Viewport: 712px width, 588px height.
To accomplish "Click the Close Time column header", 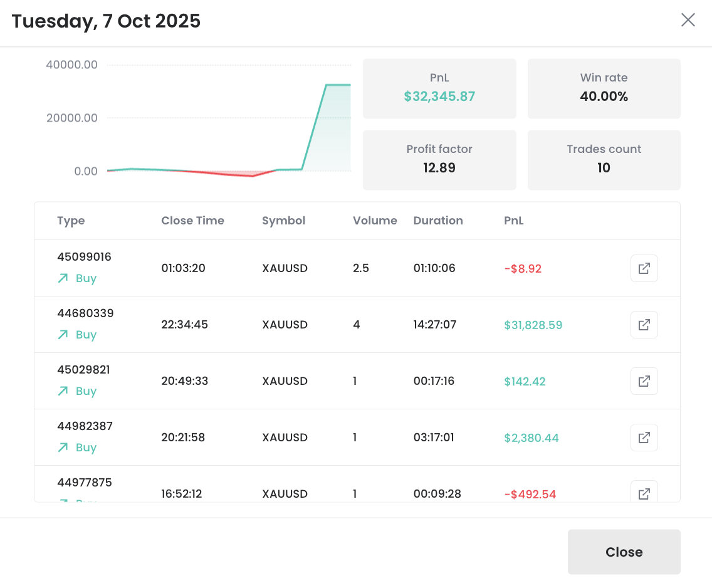I will [x=192, y=221].
